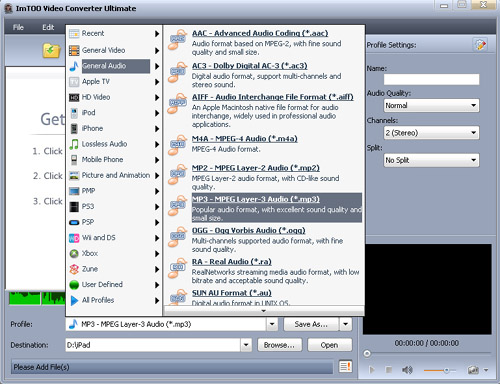
Task: Click the OGG format icon
Action: (177, 237)
